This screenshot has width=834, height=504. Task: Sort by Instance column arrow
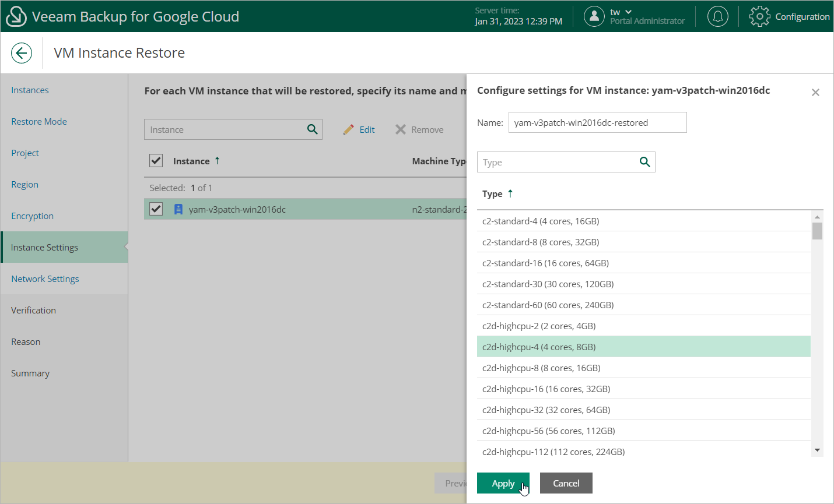[217, 161]
